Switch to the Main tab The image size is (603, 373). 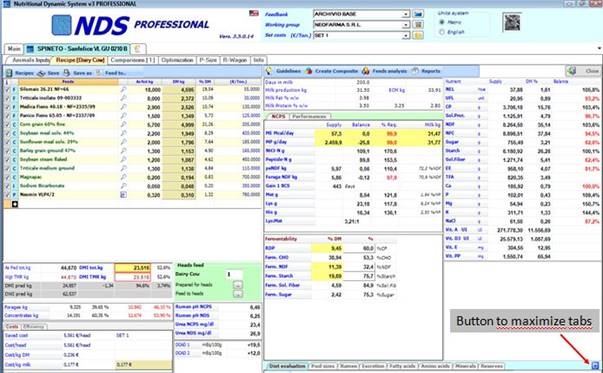click(14, 49)
